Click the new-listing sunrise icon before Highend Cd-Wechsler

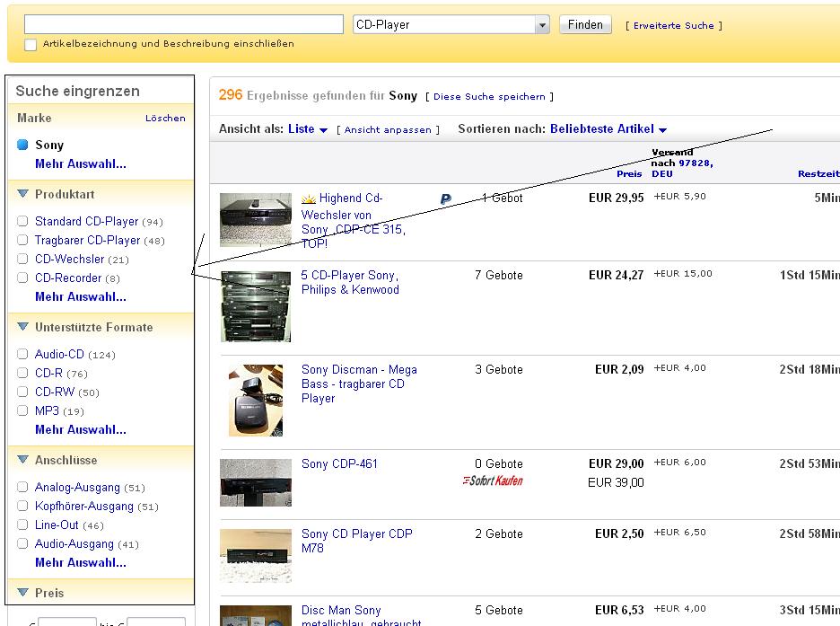pos(309,198)
